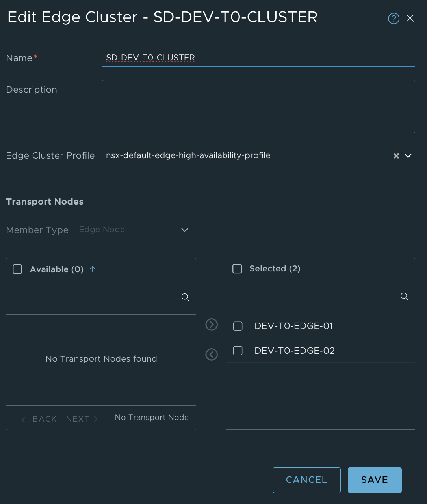Click search icon in Selected list

click(x=404, y=296)
